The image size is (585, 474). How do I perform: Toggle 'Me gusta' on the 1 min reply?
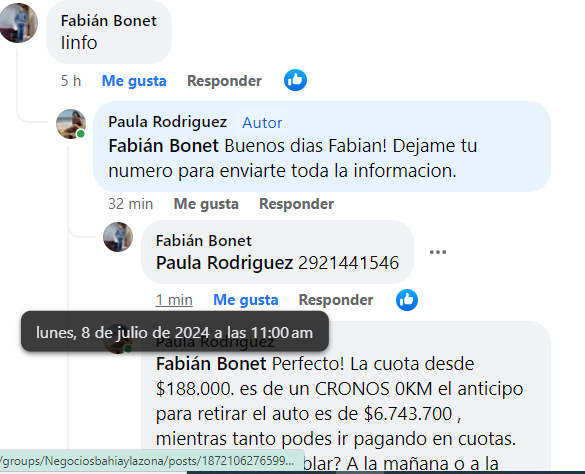click(245, 300)
